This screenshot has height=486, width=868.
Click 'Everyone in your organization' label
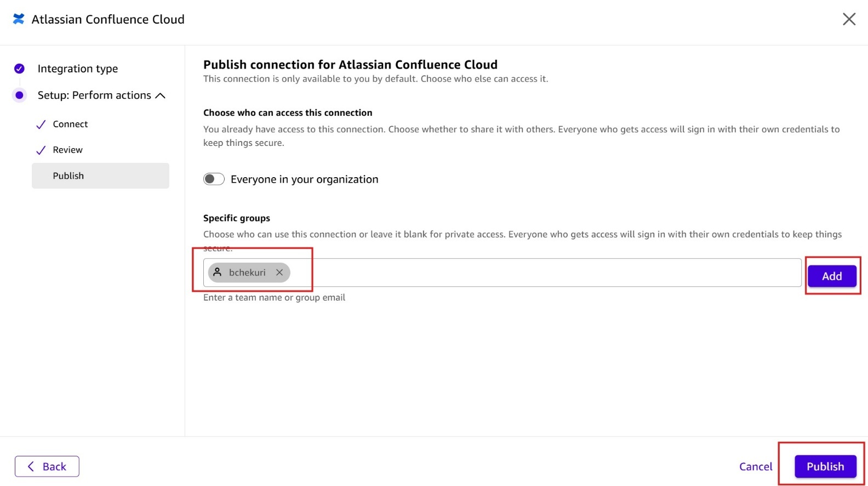tap(304, 179)
